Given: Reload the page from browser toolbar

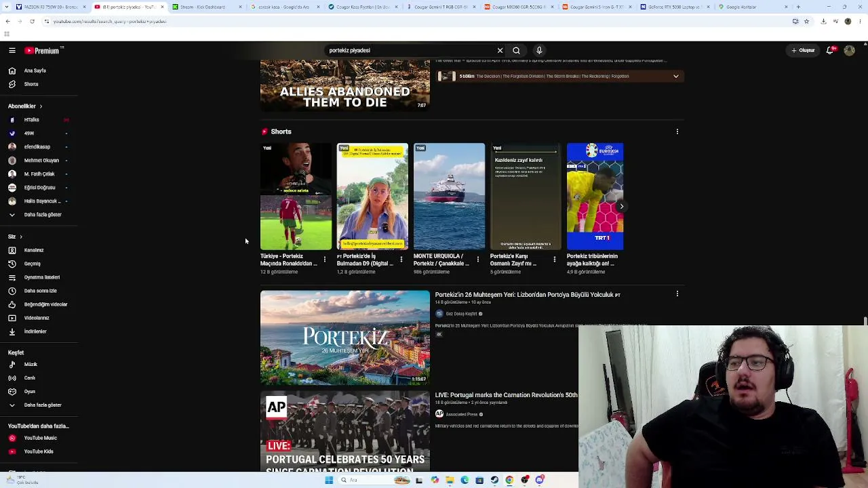Looking at the screenshot, I should coord(32,21).
